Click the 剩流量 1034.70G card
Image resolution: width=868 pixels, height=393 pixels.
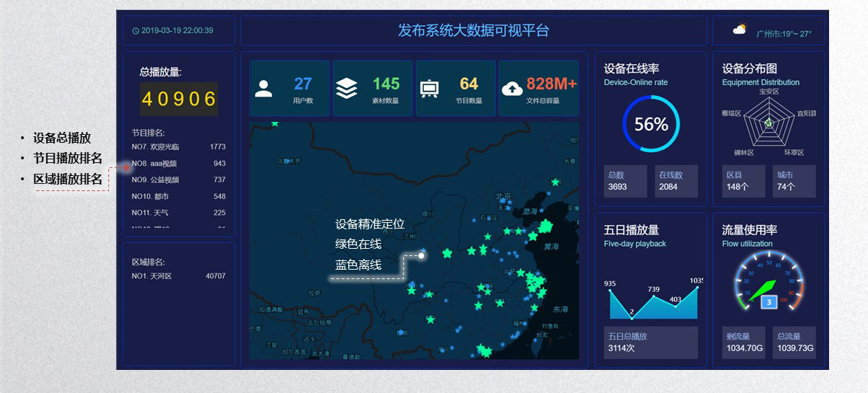pyautogui.click(x=745, y=343)
